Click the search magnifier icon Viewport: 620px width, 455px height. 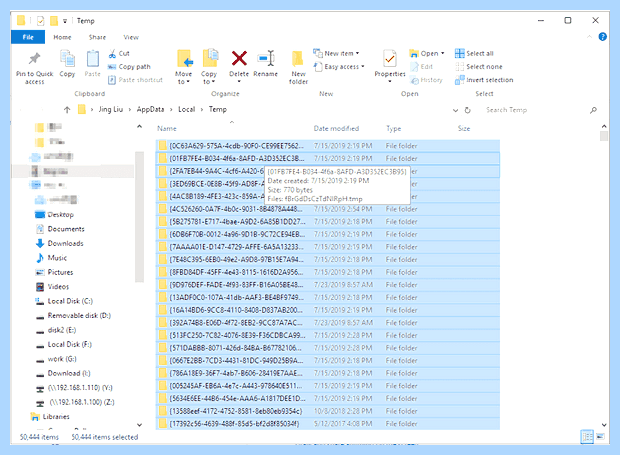593,110
